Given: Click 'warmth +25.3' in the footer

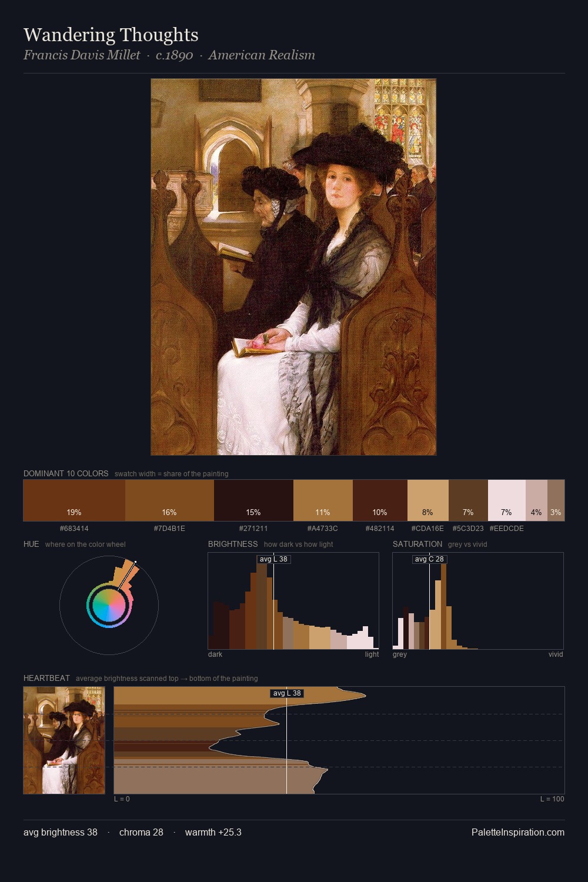Looking at the screenshot, I should click(213, 832).
